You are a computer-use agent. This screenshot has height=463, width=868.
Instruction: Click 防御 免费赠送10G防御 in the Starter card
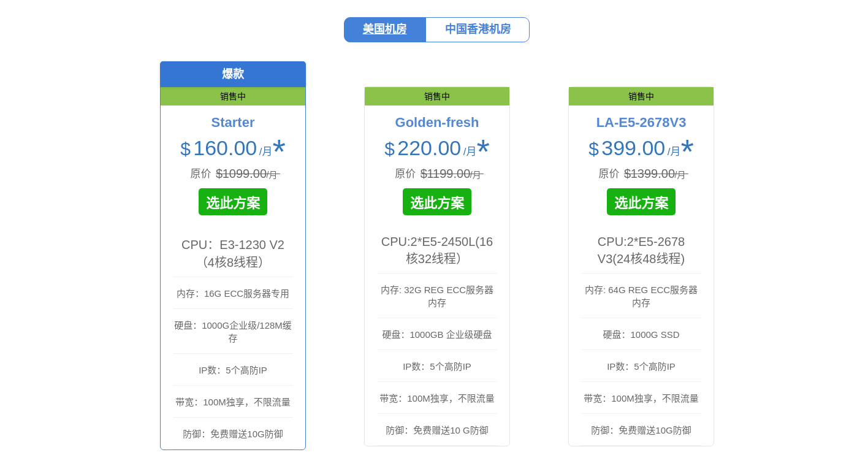pos(233,434)
